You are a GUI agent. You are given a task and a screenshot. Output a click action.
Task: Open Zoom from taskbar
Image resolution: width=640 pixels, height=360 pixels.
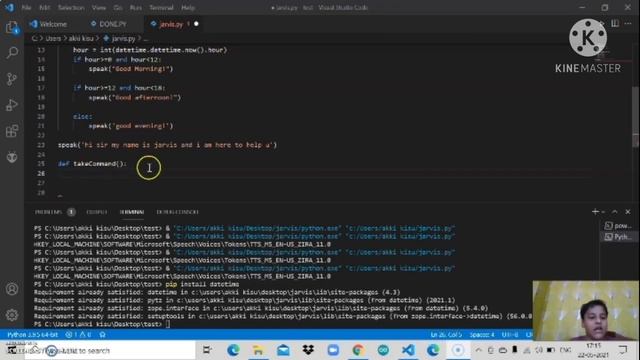333,350
